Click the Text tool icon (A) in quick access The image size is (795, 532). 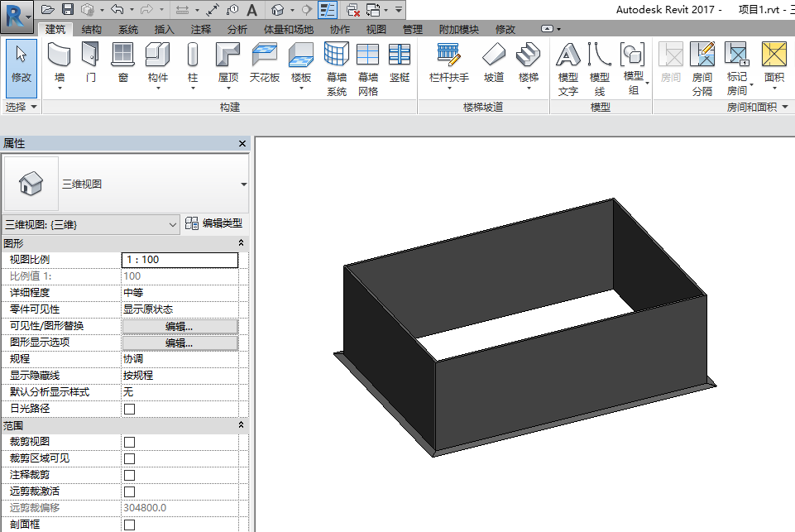[x=252, y=9]
